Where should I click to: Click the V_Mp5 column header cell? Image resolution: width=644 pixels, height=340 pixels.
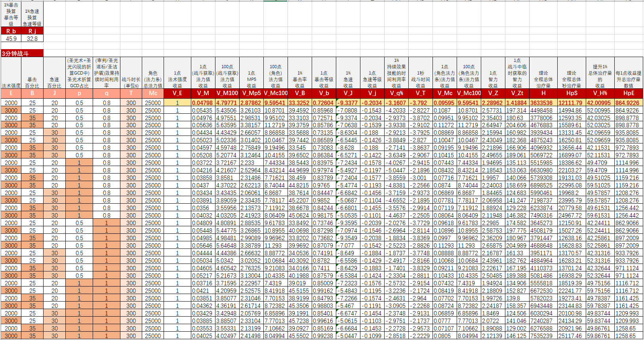252,93
